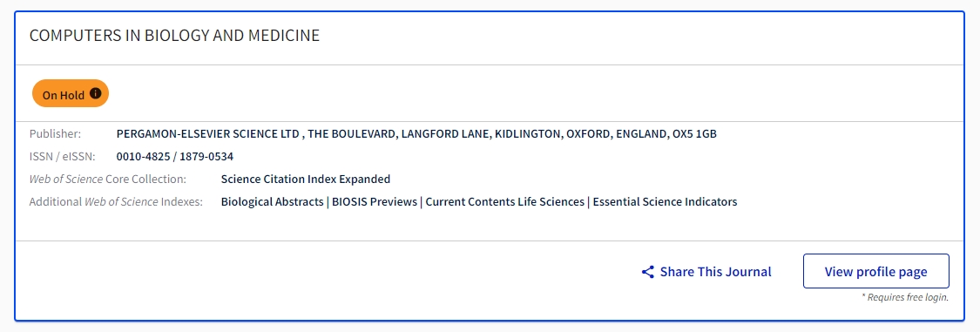Click Current Contents Life Sciences entry
The image size is (980, 332).
[504, 202]
